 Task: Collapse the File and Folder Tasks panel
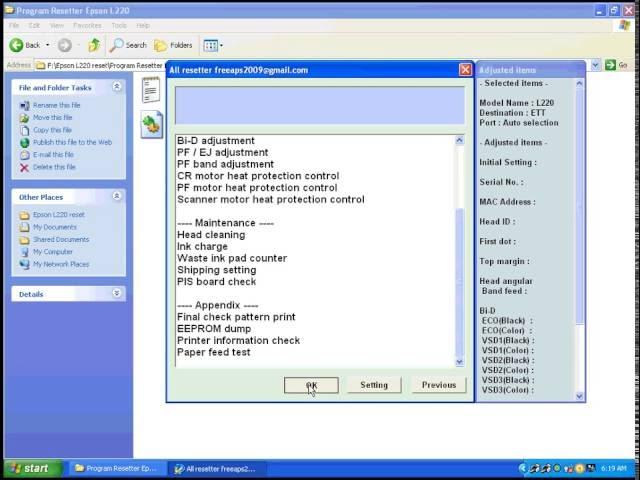tap(117, 87)
